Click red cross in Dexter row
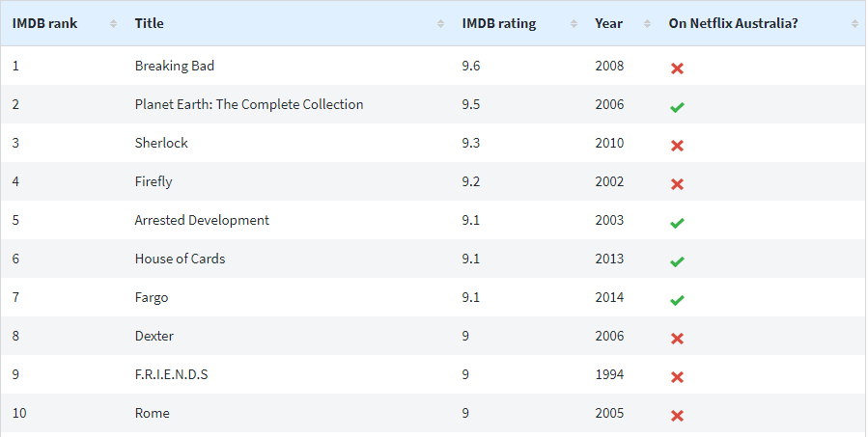Image resolution: width=868 pixels, height=437 pixels. coord(677,339)
